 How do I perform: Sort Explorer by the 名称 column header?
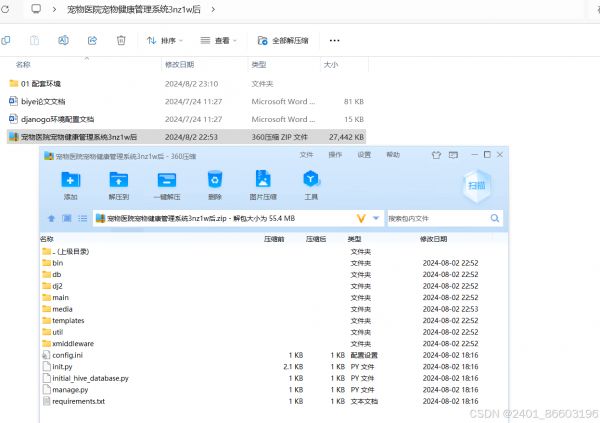pos(23,65)
